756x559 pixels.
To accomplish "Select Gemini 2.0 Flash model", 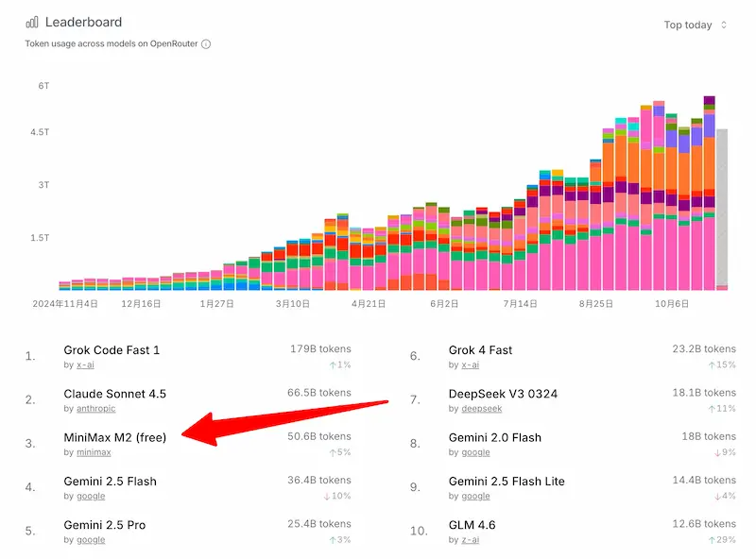I will tap(494, 437).
